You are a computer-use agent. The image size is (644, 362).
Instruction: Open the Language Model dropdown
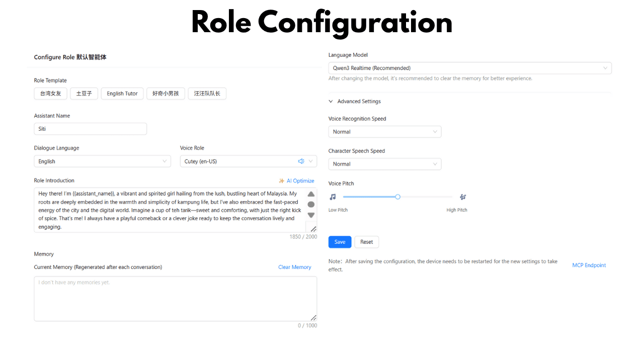coord(469,68)
